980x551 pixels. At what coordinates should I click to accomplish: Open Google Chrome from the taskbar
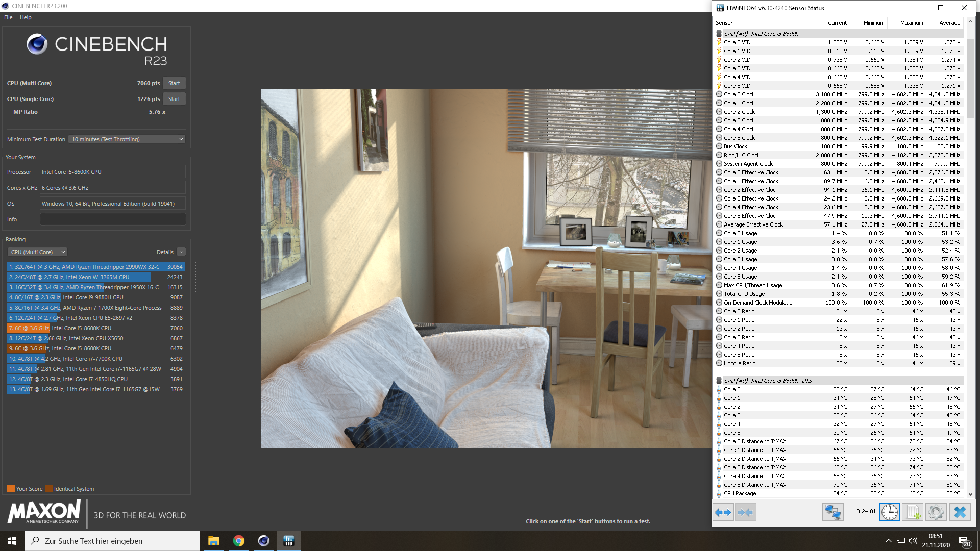238,541
